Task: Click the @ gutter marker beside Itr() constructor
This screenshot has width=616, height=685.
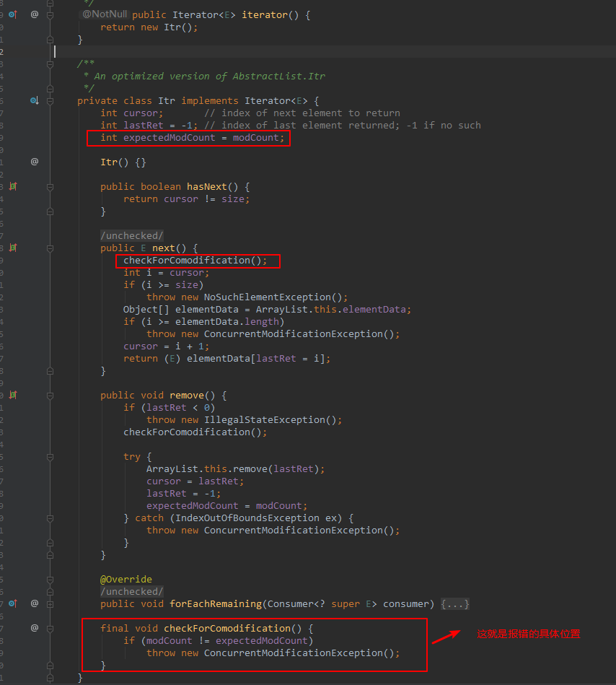Action: coord(35,162)
